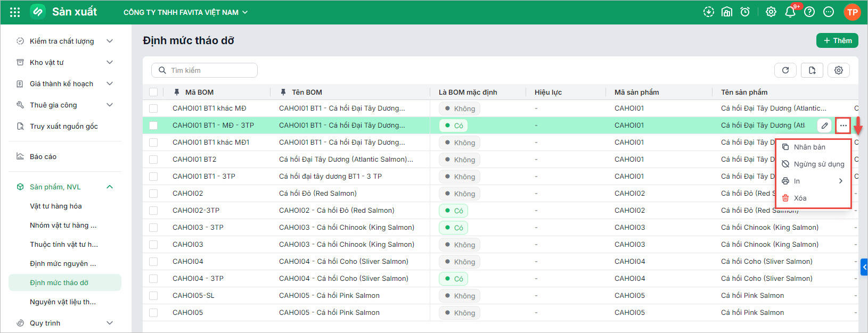Click the export file icon above table

812,70
